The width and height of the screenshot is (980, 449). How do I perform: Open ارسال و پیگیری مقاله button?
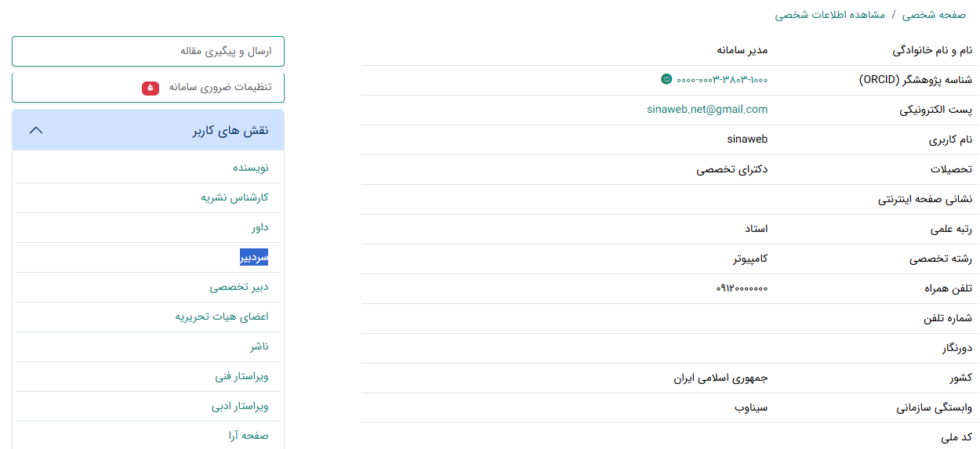coord(148,51)
